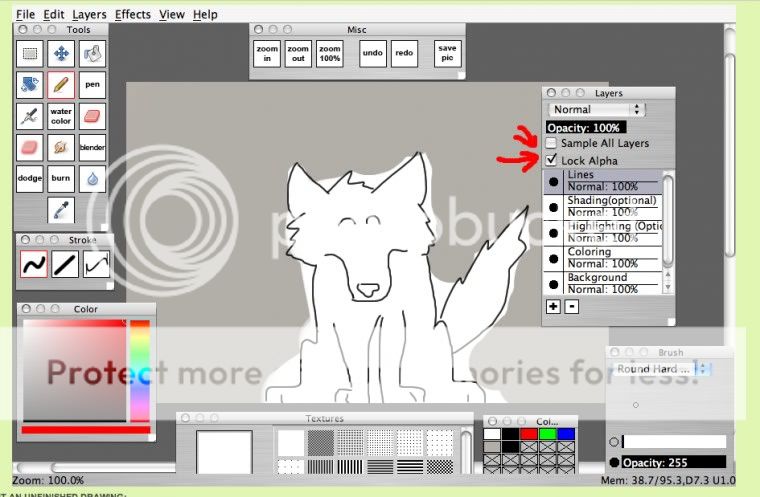Pick the green swatch in color palette
The width and height of the screenshot is (760, 497).
tap(546, 434)
